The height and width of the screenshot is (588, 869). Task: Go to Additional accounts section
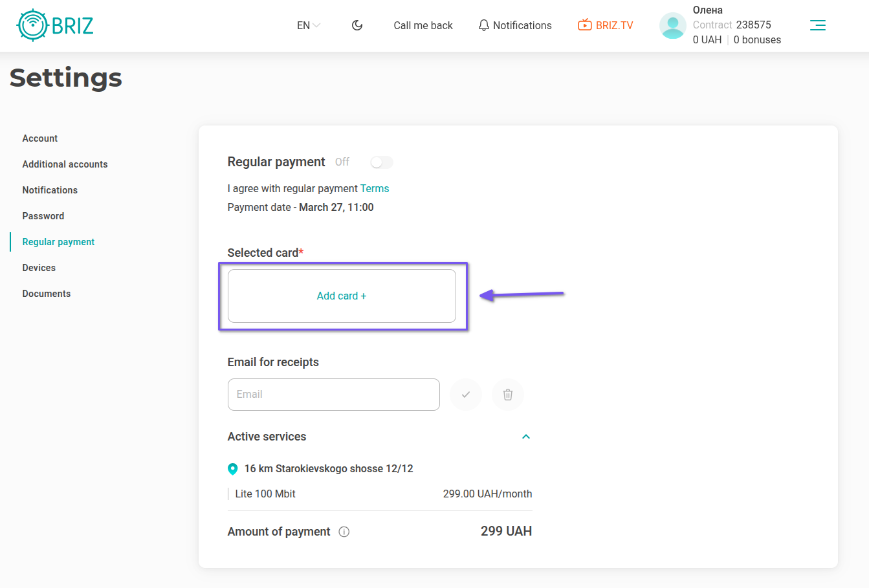[x=65, y=164]
